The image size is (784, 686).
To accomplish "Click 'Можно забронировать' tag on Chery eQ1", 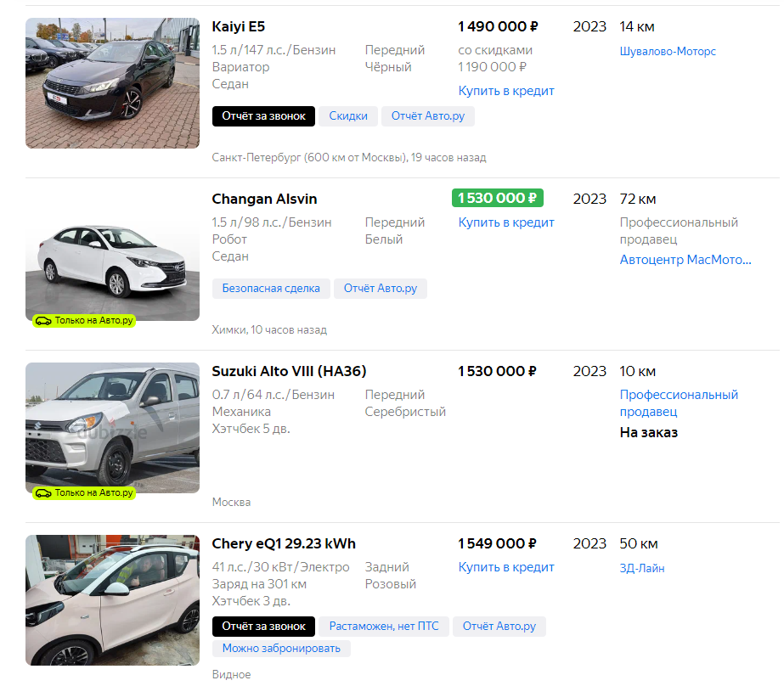I will [281, 649].
